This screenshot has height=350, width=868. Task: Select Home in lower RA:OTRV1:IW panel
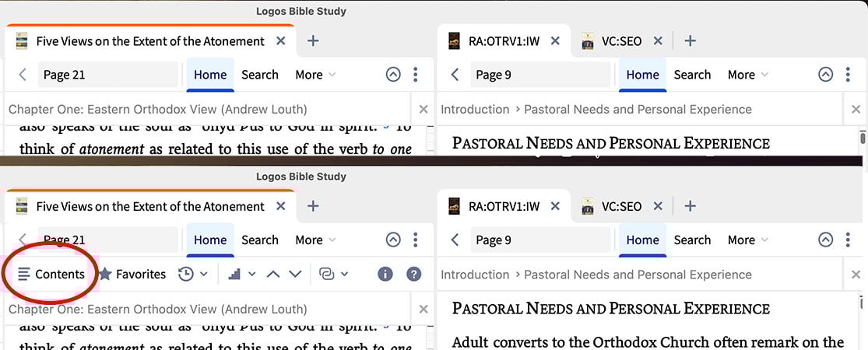(643, 240)
